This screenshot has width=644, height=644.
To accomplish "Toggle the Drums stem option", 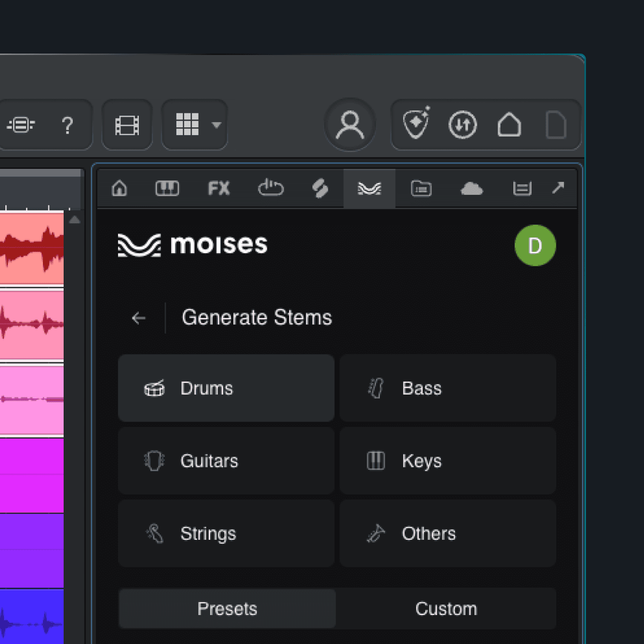I will 226,388.
